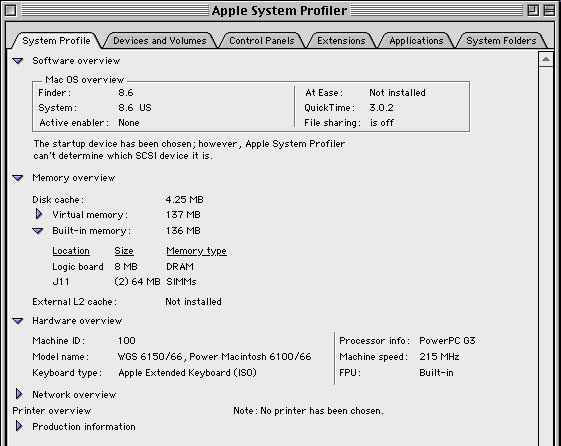Expand the Network overview section
Screen dimensions: 561x446
point(19,394)
